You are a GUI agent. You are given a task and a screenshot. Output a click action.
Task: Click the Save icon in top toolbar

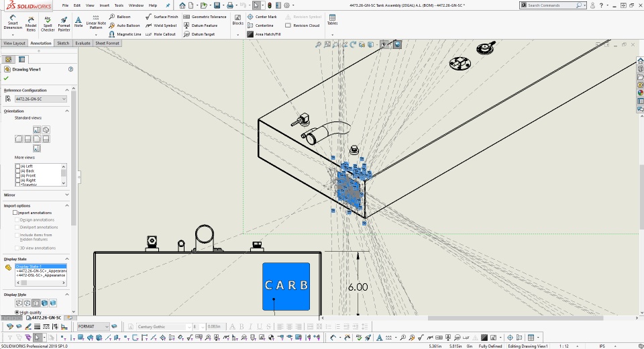(217, 5)
